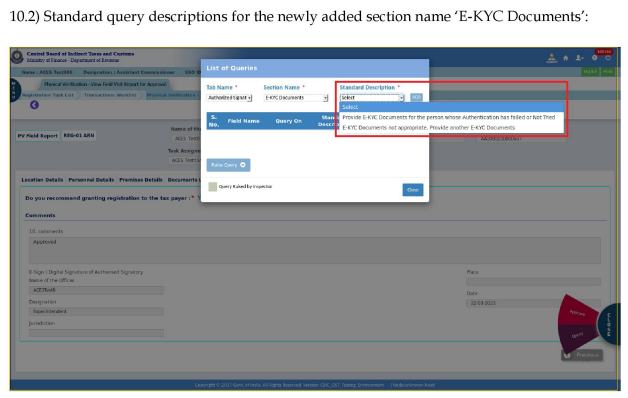Pick 'Provide E-KYC Documents for the person' option
Screen dimensions: 628x398
click(x=451, y=117)
